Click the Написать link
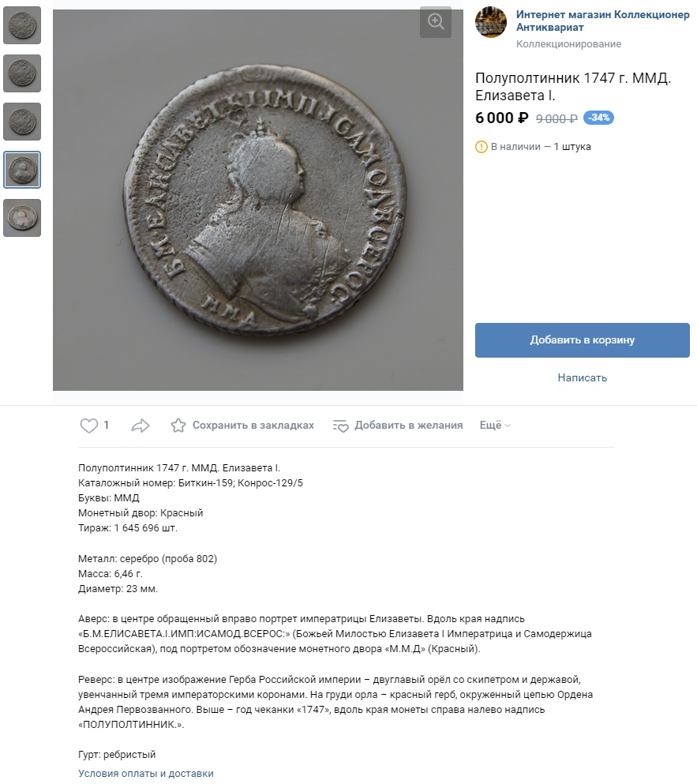The height and width of the screenshot is (784, 697). coord(582,378)
